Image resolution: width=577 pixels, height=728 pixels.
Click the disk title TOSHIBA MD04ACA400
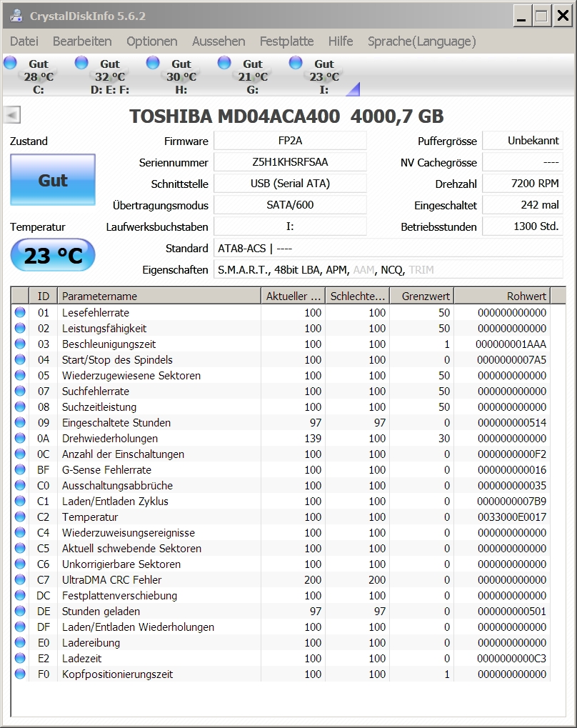click(234, 116)
